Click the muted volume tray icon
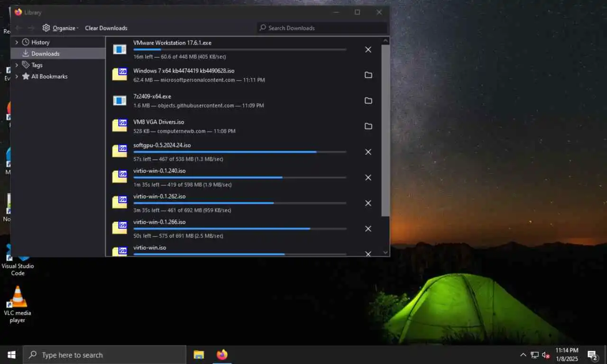 546,355
